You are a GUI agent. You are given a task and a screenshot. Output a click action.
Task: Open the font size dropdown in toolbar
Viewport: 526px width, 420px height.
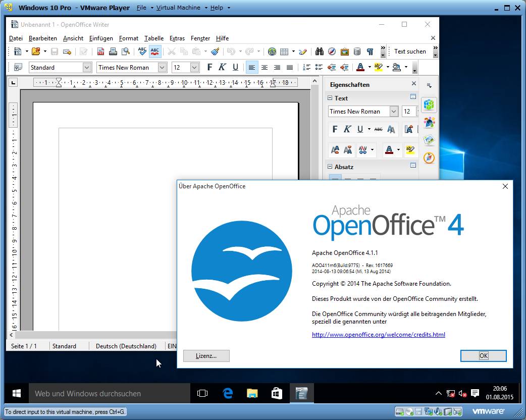pyautogui.click(x=194, y=68)
